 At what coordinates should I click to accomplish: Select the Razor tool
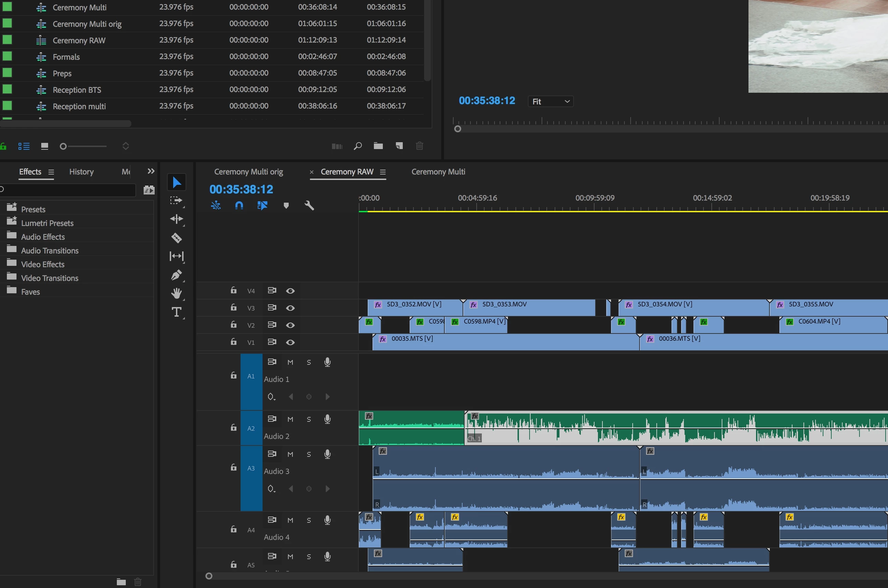[x=176, y=238]
